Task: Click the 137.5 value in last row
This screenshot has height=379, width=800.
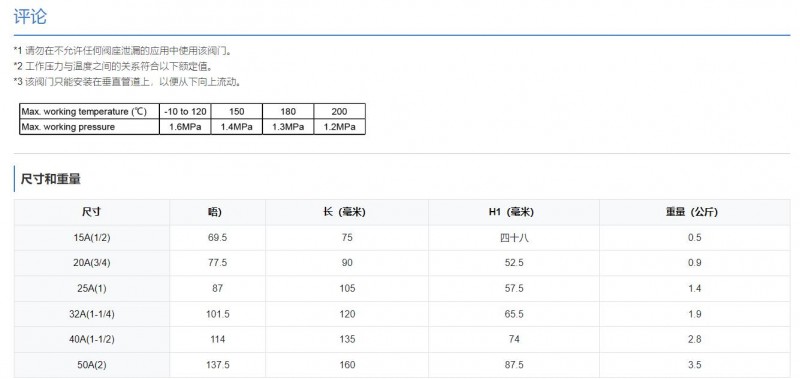Action: [x=218, y=365]
